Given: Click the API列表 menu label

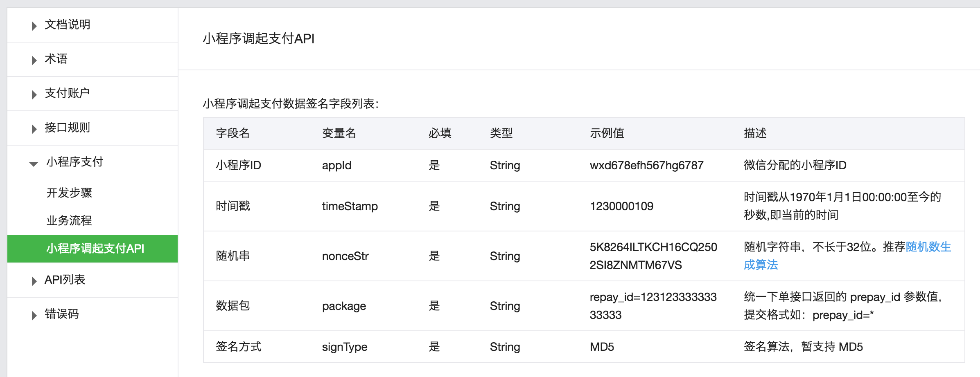Looking at the screenshot, I should click(65, 280).
